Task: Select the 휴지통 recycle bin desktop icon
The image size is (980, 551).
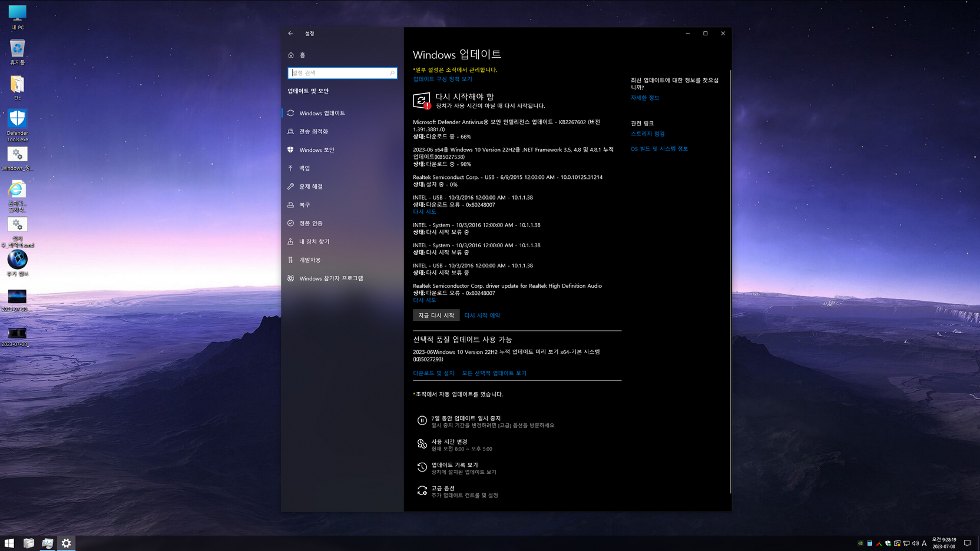Action: click(17, 52)
